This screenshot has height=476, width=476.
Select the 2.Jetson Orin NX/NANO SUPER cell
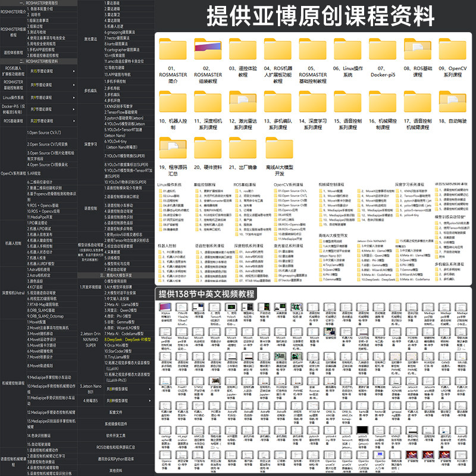coord(90,339)
